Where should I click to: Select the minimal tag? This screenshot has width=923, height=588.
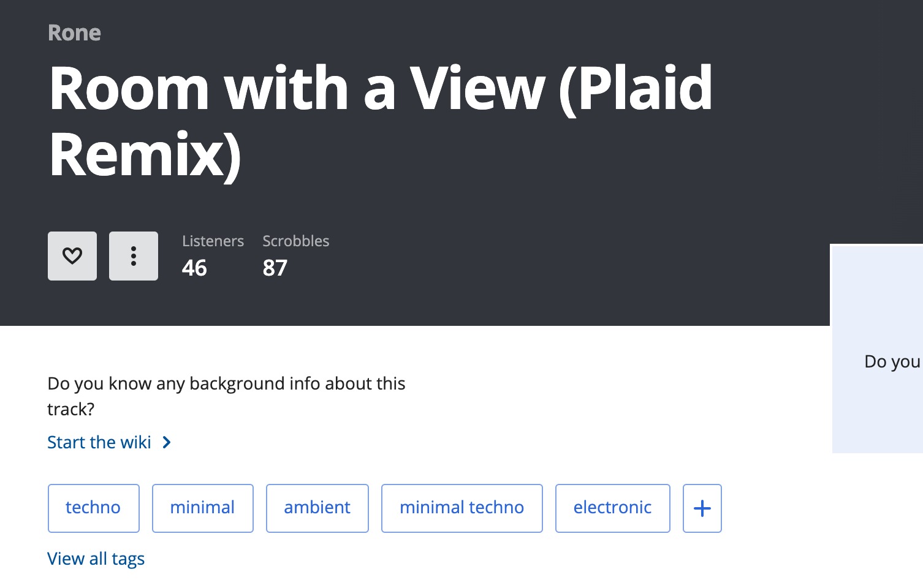[x=203, y=508]
